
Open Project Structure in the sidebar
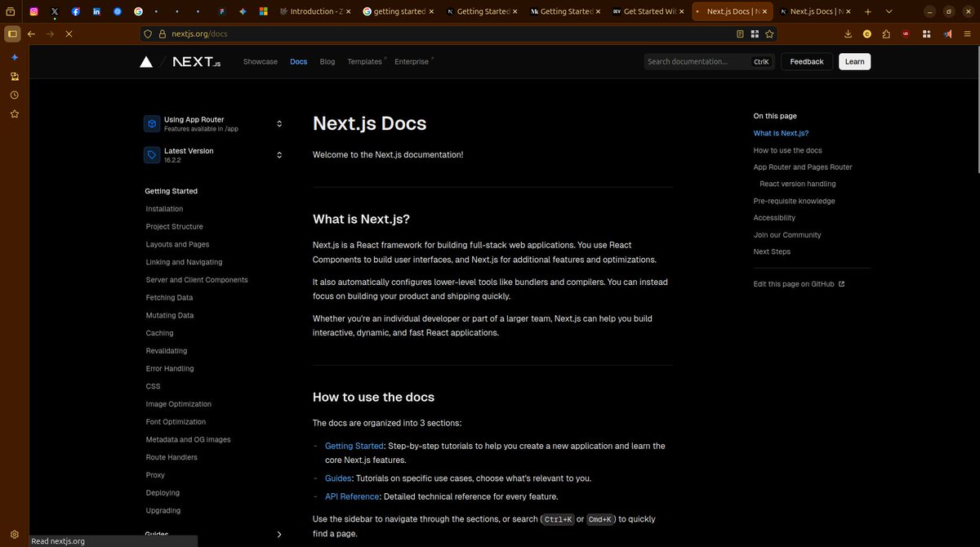pyautogui.click(x=175, y=227)
